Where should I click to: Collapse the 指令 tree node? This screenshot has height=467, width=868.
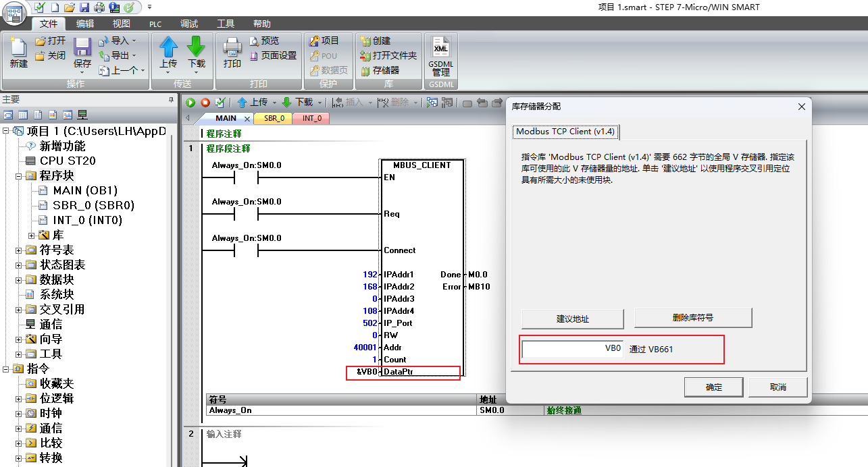[x=7, y=369]
